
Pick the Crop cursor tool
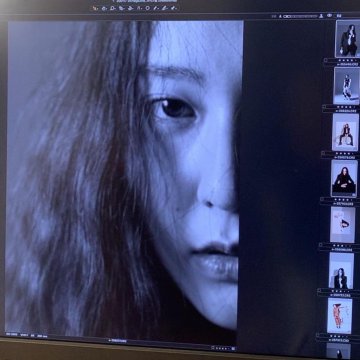121,8
